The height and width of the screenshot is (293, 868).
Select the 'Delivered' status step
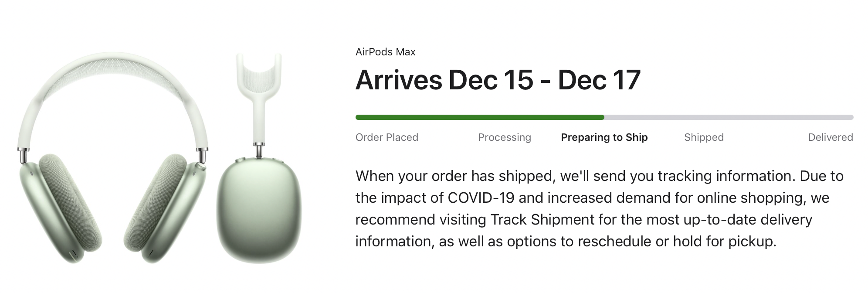point(831,137)
